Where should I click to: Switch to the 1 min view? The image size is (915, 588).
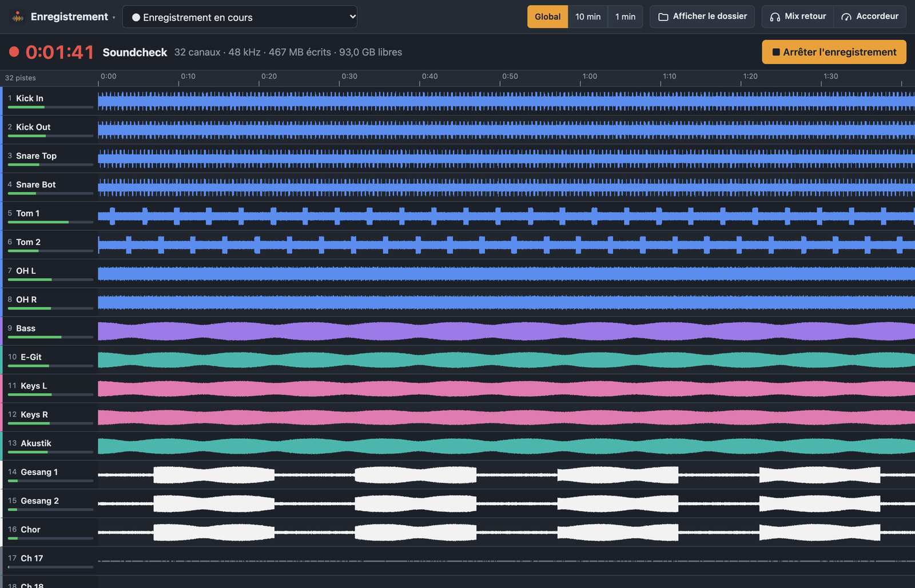click(x=625, y=17)
